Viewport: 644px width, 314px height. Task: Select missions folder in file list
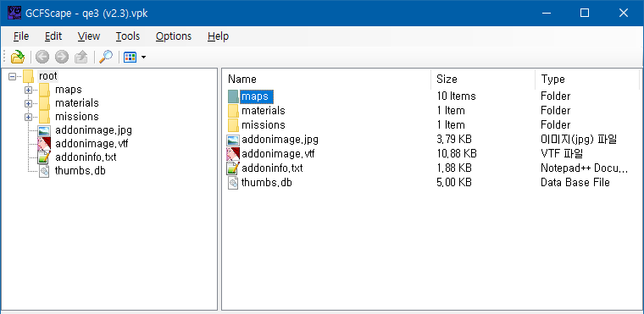264,124
